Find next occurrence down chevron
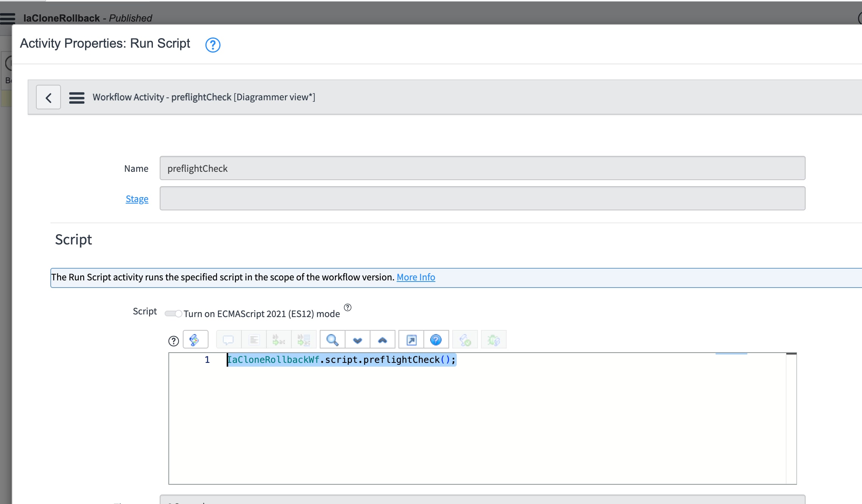 tap(358, 340)
